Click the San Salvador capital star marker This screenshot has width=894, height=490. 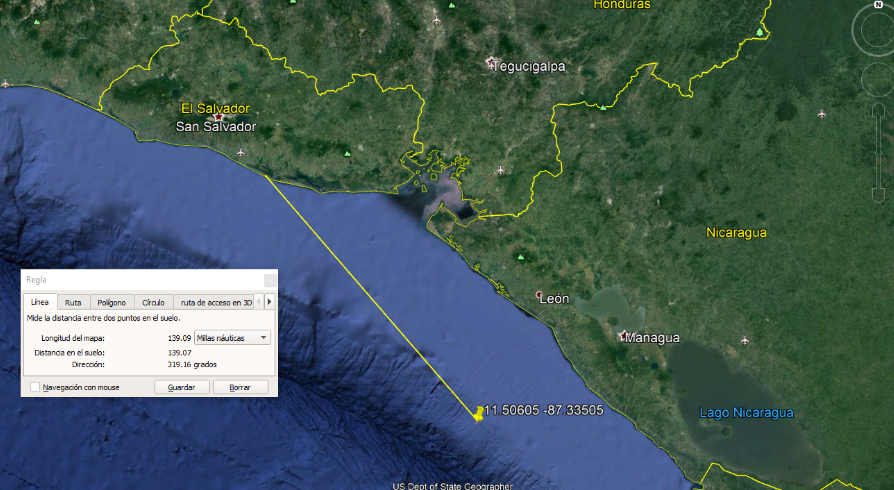tap(218, 118)
